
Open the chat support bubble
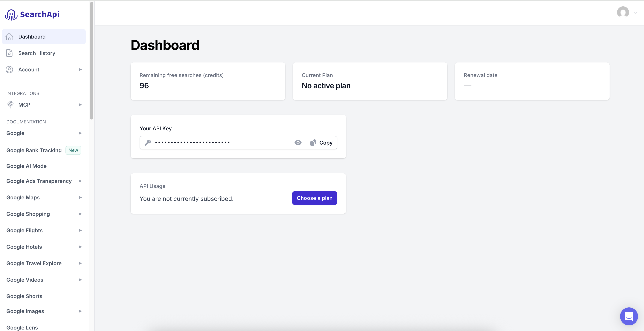(x=629, y=316)
